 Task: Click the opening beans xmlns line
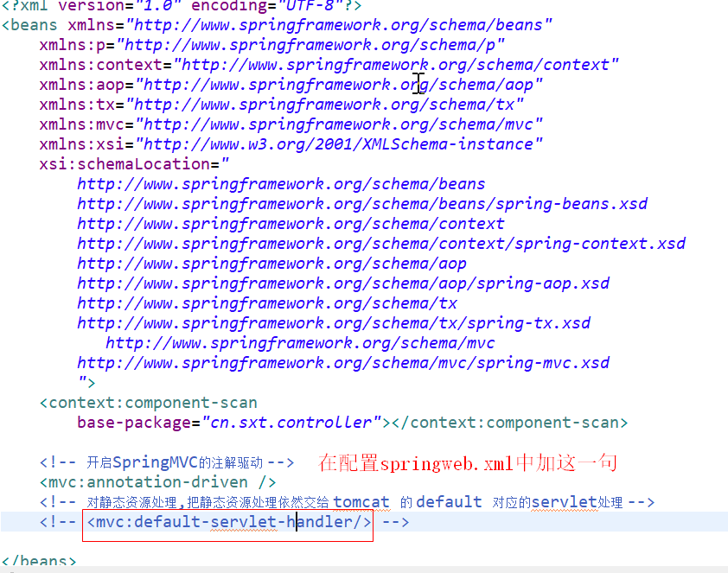coord(277,25)
